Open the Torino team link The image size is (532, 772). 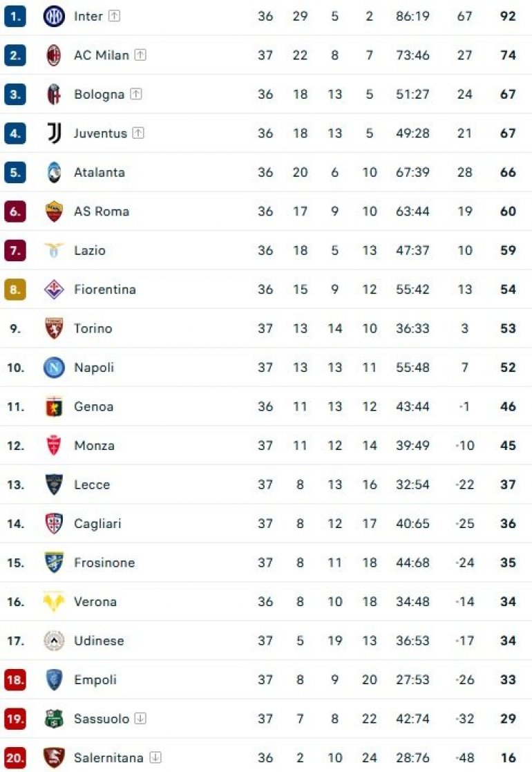coord(93,328)
